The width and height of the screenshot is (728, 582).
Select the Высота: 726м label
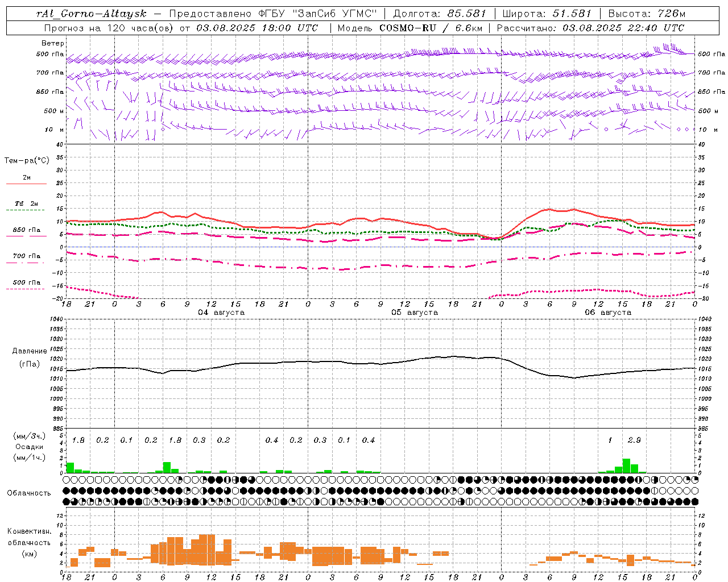click(x=647, y=14)
